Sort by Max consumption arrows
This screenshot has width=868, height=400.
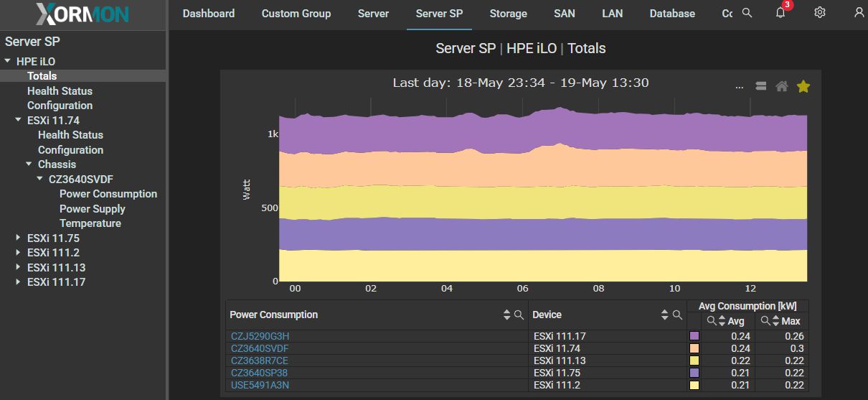(x=776, y=321)
